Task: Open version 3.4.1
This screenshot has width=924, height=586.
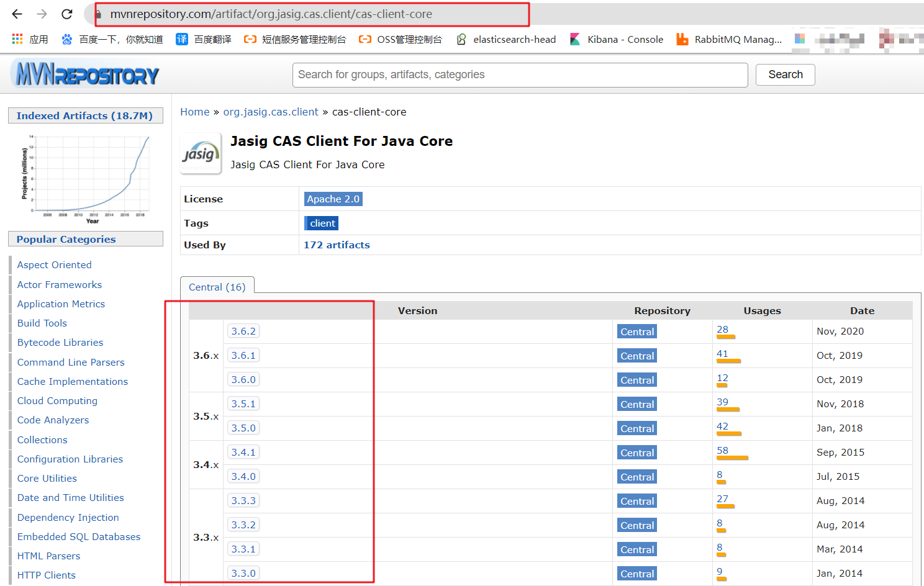Action: click(243, 452)
